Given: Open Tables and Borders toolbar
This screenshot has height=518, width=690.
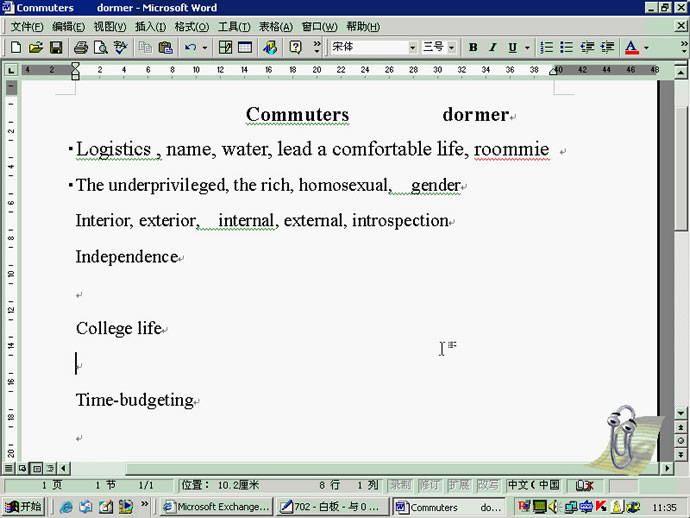Looking at the screenshot, I should point(225,47).
